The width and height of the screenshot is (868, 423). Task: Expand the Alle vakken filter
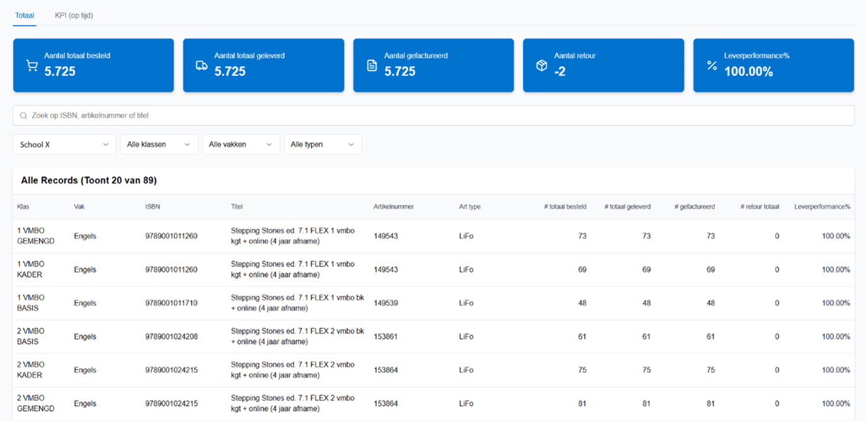pos(241,144)
